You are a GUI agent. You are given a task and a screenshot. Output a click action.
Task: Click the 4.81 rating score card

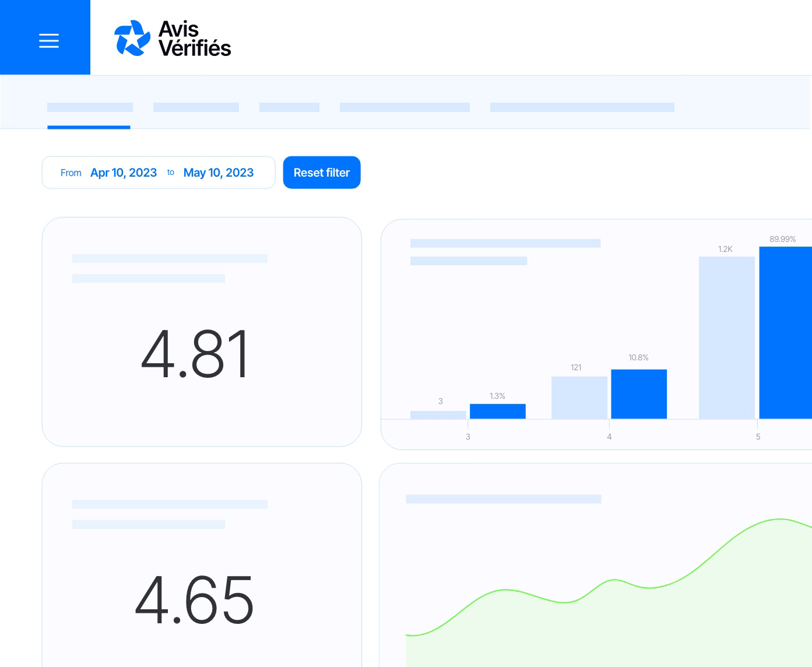click(202, 332)
